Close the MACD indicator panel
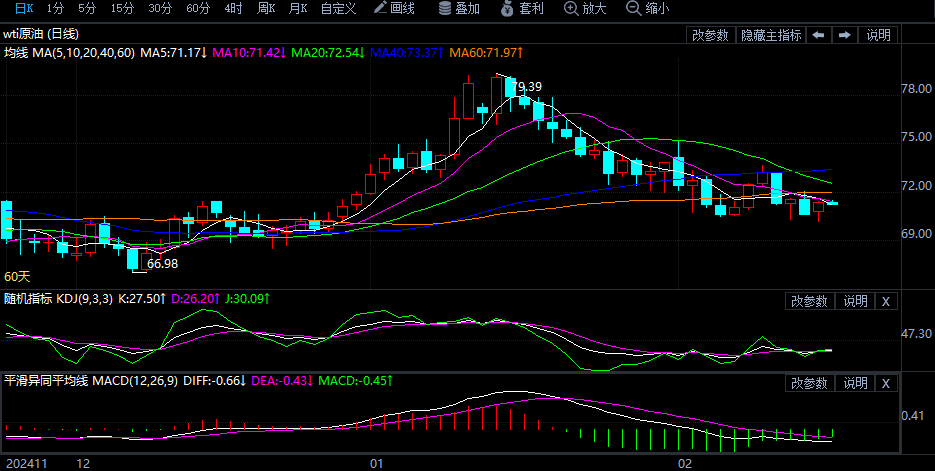Image resolution: width=935 pixels, height=471 pixels. [885, 383]
